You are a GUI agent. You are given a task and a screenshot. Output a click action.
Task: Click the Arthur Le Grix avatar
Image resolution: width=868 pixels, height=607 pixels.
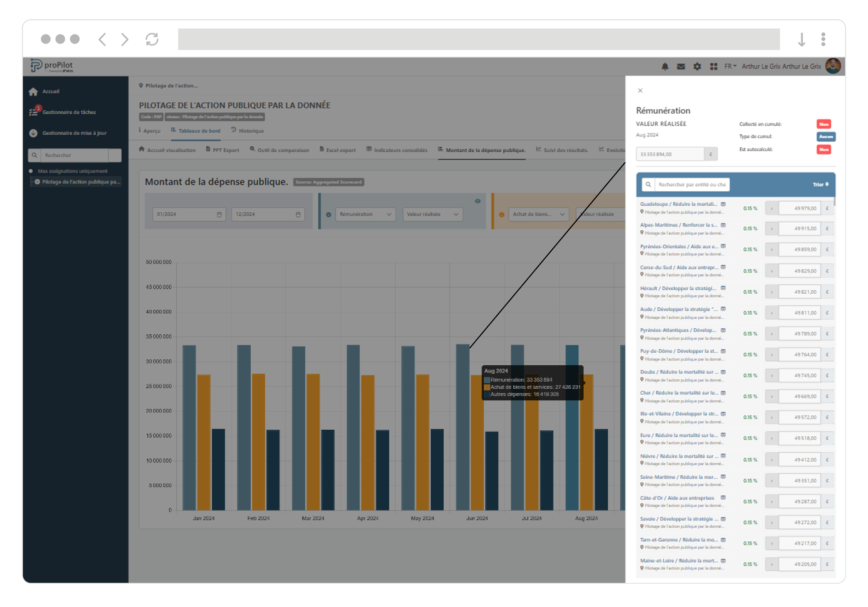coord(833,66)
